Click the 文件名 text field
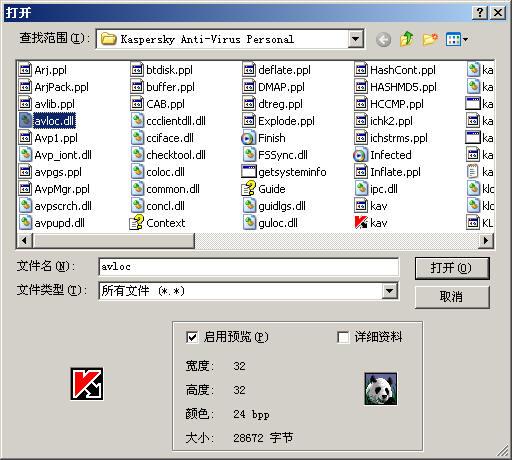Screen dimensions: 512x460 [x=248, y=267]
